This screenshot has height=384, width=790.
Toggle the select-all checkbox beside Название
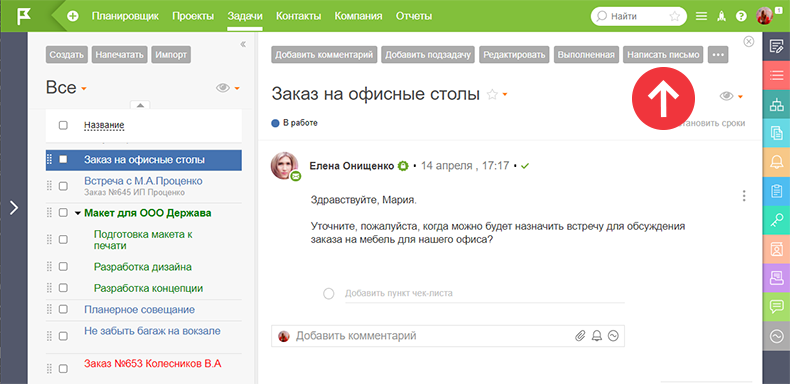coord(63,125)
